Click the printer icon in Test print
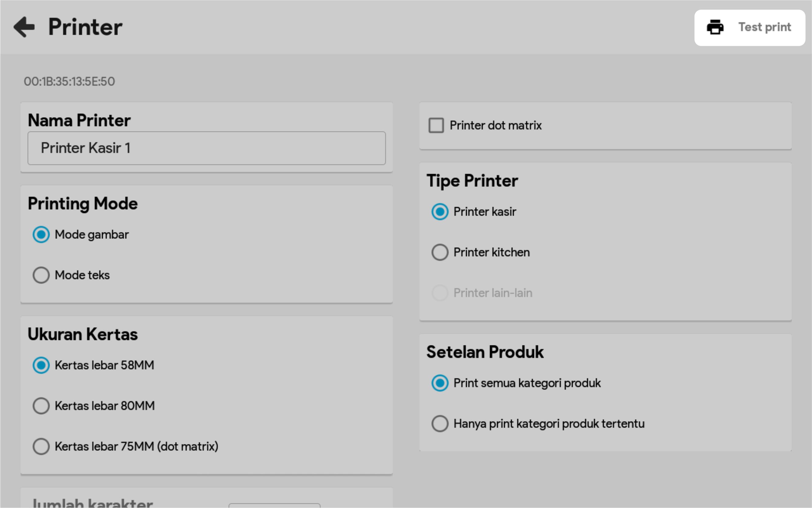This screenshot has height=508, width=812. coord(715,27)
